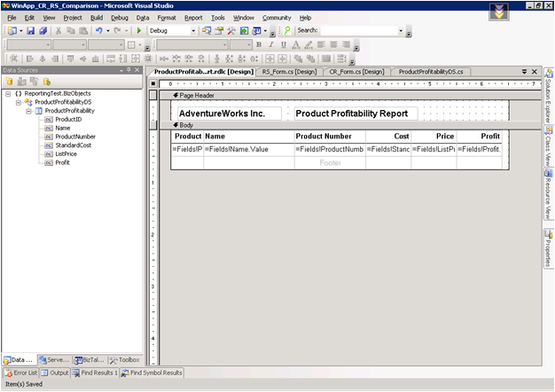555x392 pixels.
Task: Select the =Fields!Name.Value cell
Action: (249, 149)
